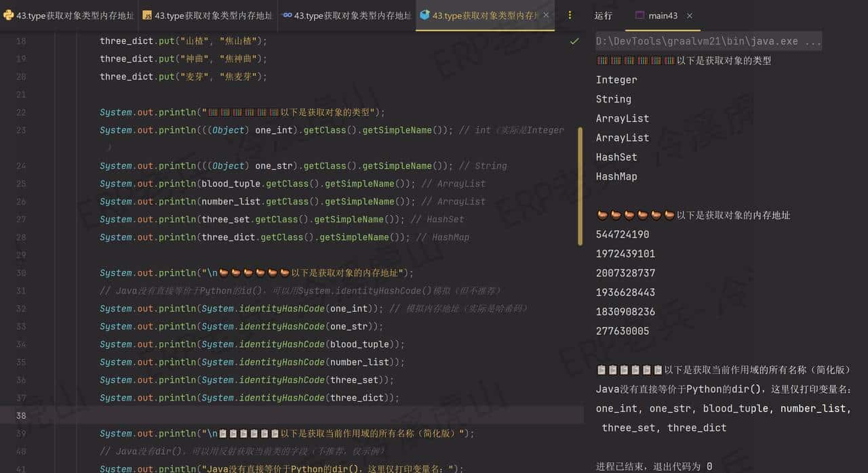Click the green inspections checkmark above the scrollbar
The height and width of the screenshot is (473, 868).
tap(574, 41)
